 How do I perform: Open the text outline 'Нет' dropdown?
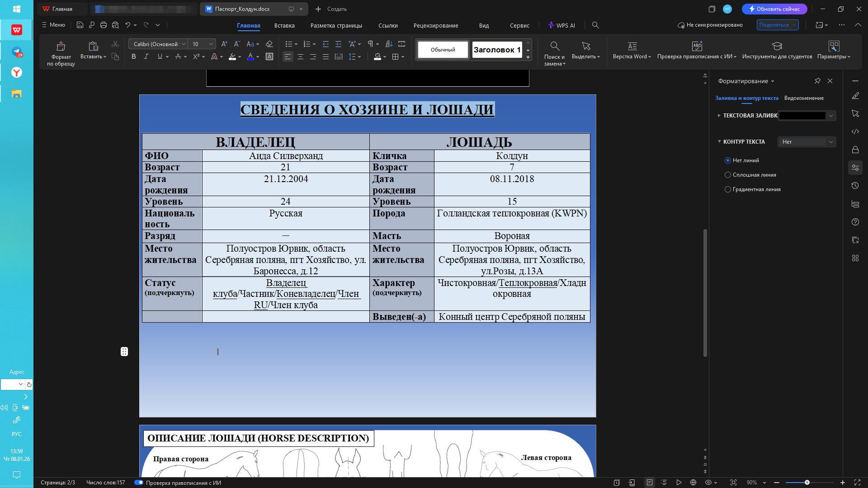point(807,142)
